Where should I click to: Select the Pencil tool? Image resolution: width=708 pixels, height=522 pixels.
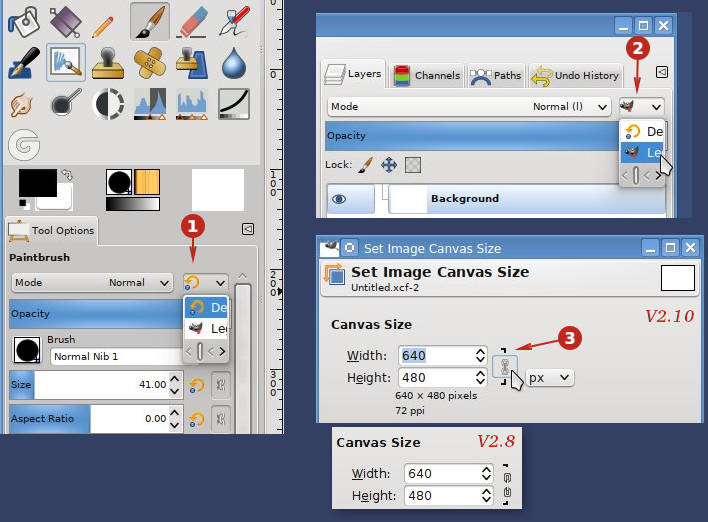click(102, 25)
